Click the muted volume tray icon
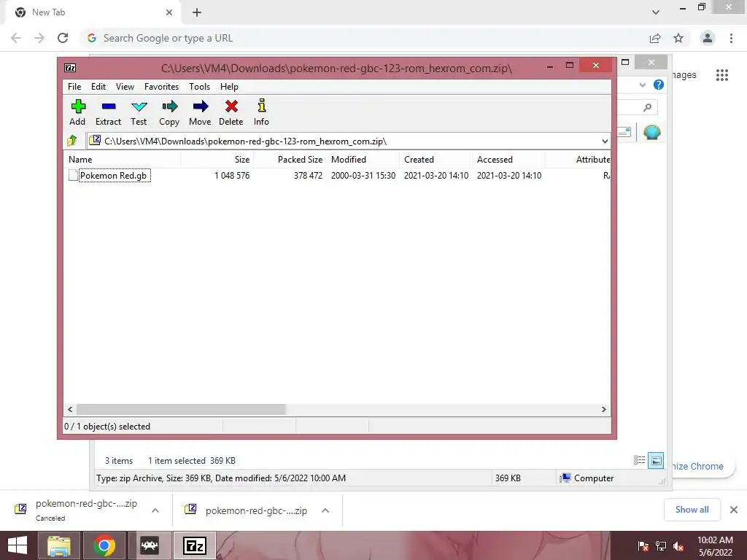Viewport: 747px width, 560px height. point(678,546)
